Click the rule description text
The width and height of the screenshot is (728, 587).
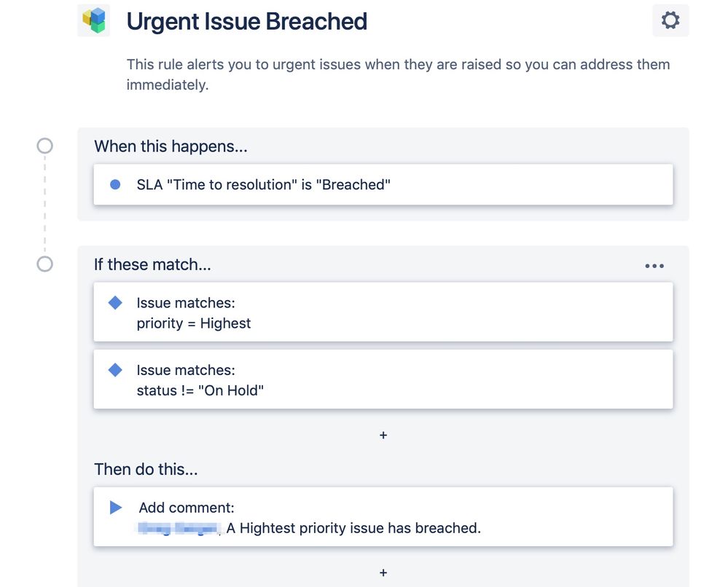point(398,74)
